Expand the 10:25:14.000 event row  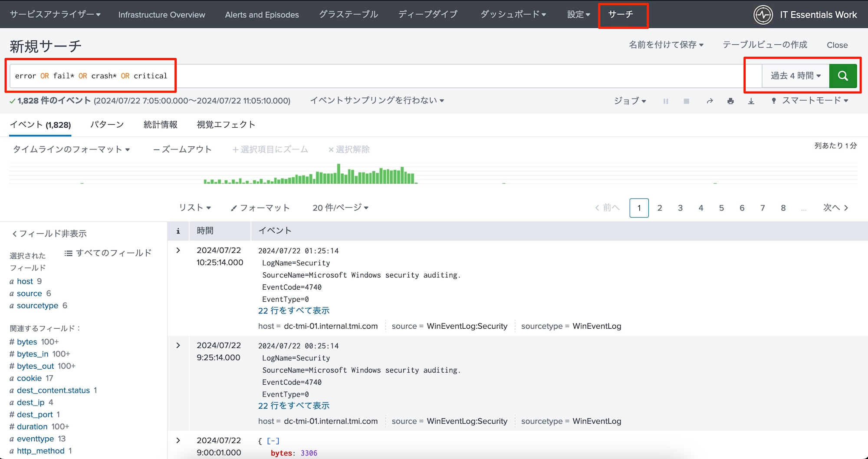pyautogui.click(x=178, y=251)
